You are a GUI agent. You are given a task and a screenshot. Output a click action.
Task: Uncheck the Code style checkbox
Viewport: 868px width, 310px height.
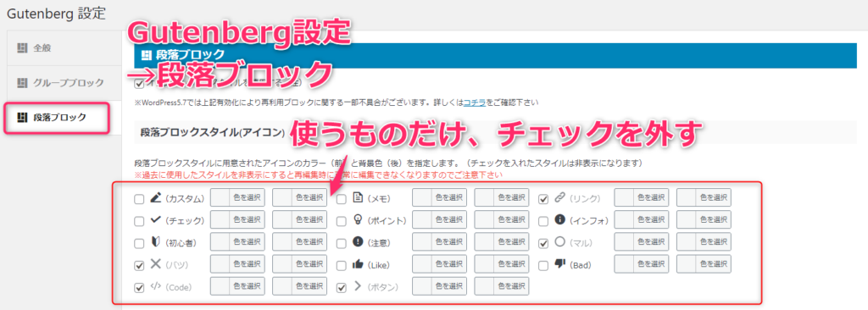pyautogui.click(x=140, y=288)
